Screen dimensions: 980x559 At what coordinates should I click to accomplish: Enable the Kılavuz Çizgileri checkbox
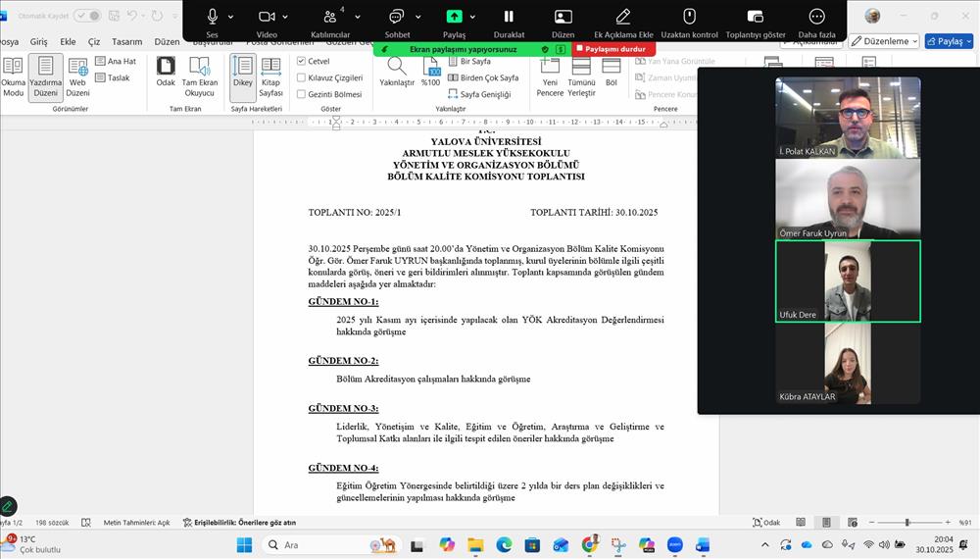302,77
